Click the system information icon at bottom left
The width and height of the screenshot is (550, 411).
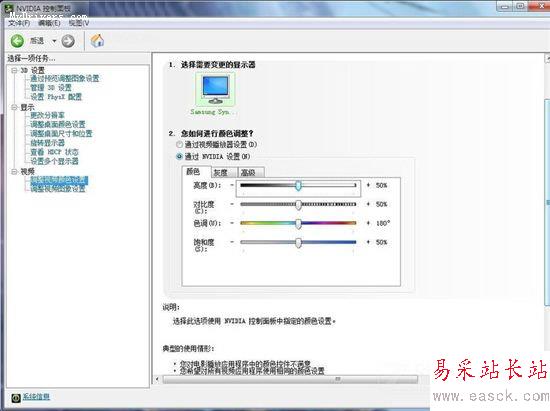[16, 398]
